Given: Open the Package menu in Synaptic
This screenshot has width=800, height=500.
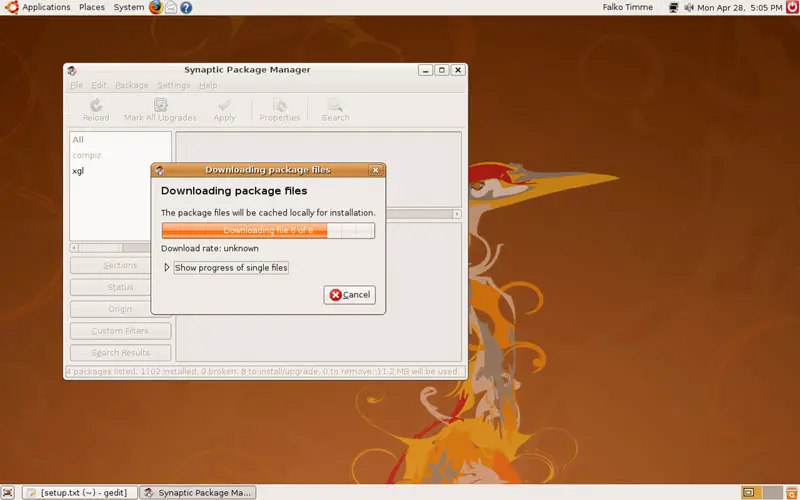Looking at the screenshot, I should [x=132, y=85].
